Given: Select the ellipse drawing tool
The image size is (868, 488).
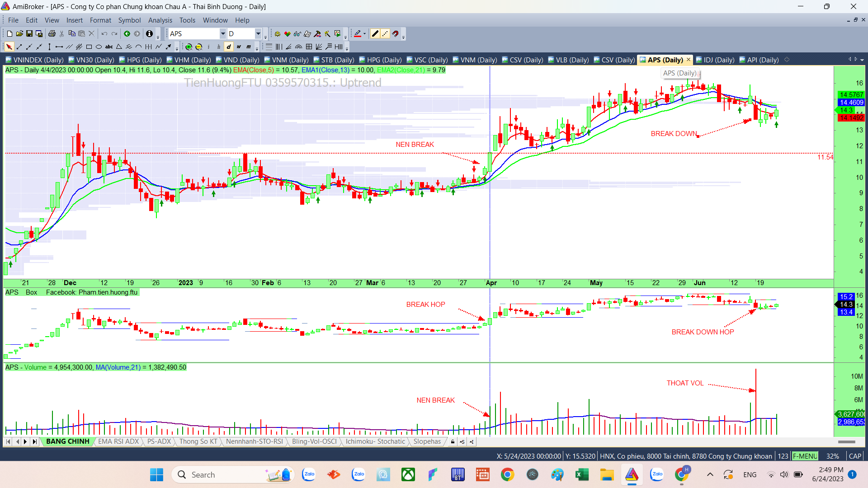Looking at the screenshot, I should 99,47.
